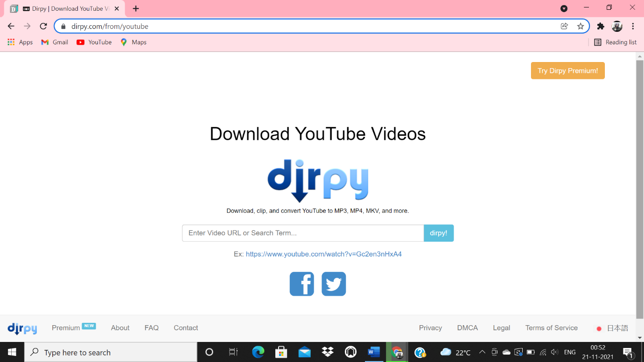644x362 pixels.
Task: Switch language to 日本語
Action: (x=612, y=328)
